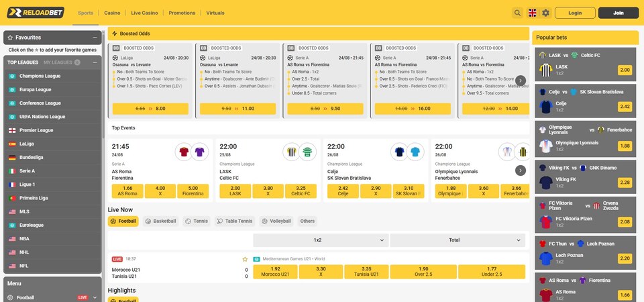Image resolution: width=644 pixels, height=302 pixels.
Task: Open the Casino tab
Action: 112,13
